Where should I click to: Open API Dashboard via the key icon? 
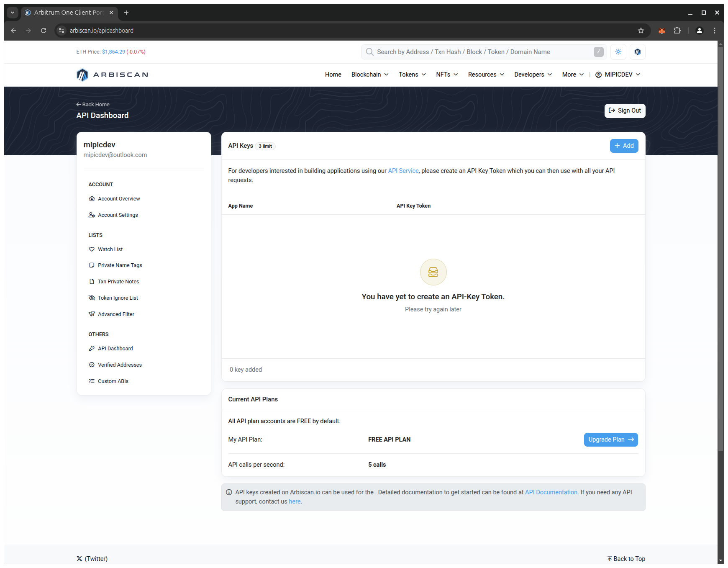pyautogui.click(x=92, y=348)
